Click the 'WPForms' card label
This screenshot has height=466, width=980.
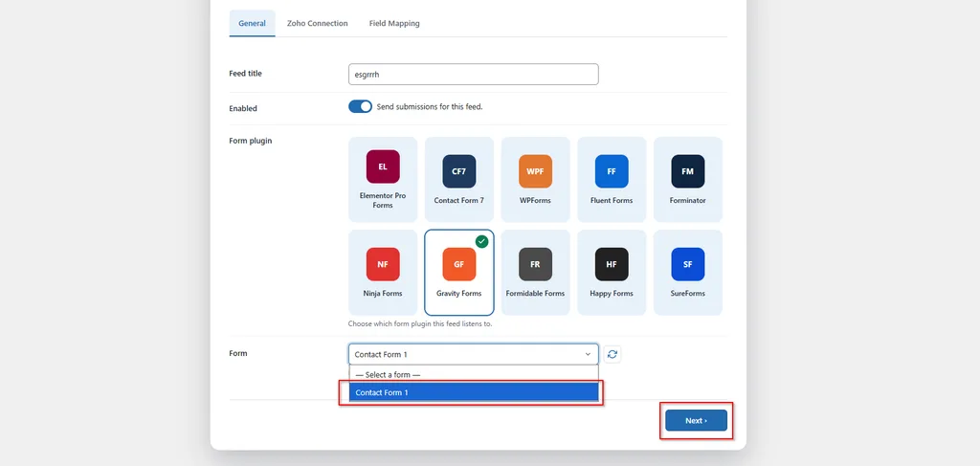[x=535, y=201]
